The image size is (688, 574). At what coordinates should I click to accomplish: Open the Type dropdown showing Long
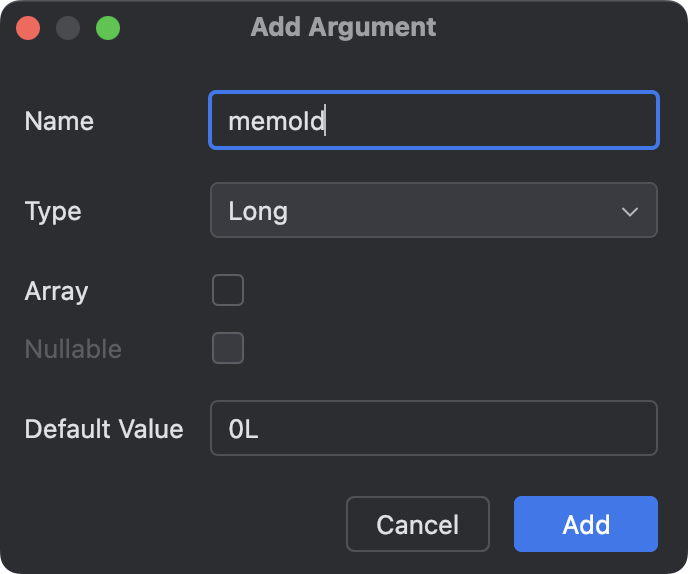(x=433, y=210)
